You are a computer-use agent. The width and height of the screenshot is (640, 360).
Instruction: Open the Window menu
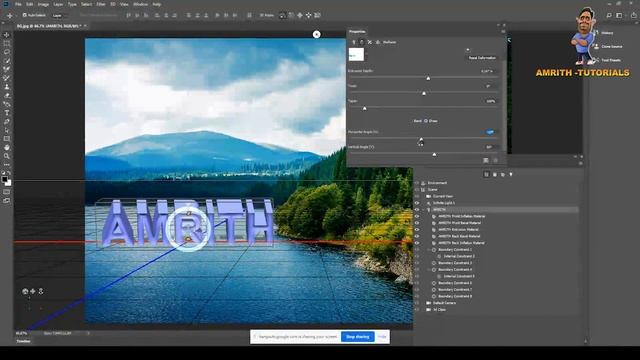coord(140,4)
